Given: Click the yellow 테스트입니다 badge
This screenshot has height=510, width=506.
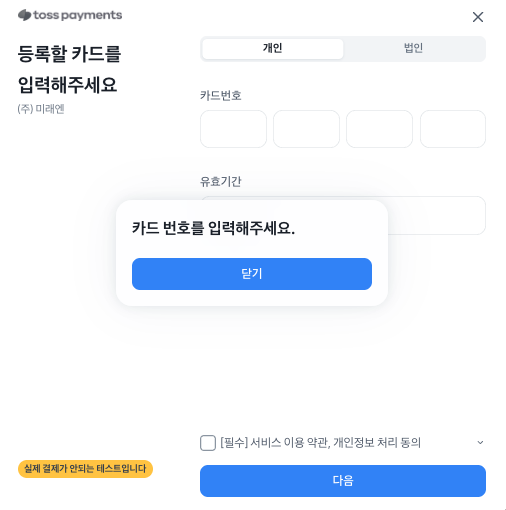Looking at the screenshot, I should (x=85, y=469).
